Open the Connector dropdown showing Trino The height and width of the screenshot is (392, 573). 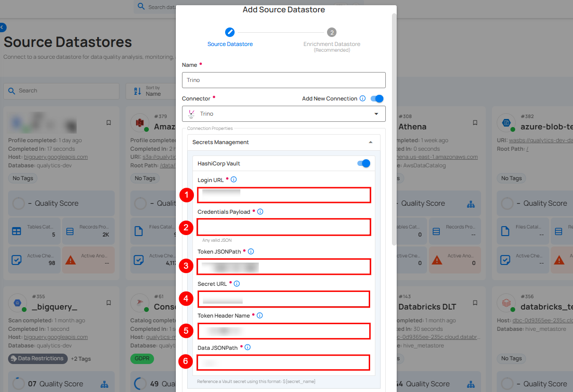(283, 114)
